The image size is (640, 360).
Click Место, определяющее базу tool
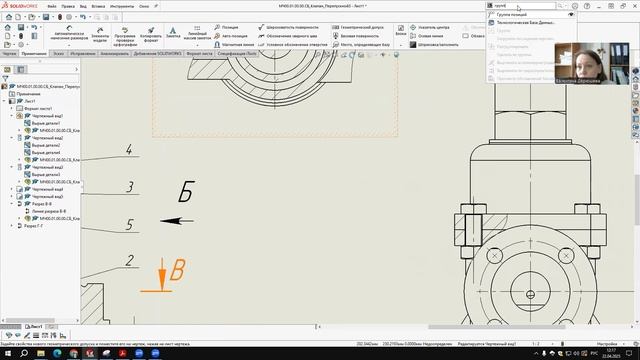pyautogui.click(x=361, y=44)
